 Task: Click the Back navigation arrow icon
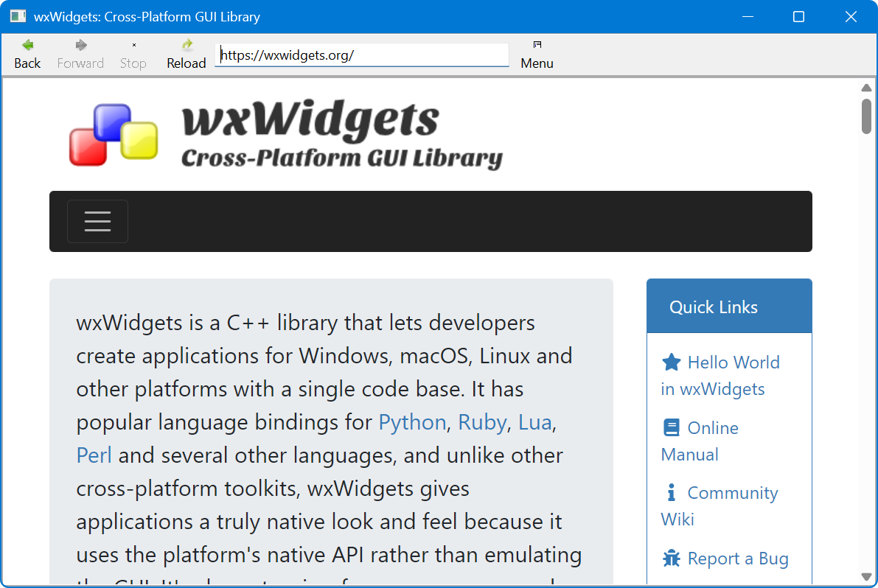pyautogui.click(x=27, y=44)
